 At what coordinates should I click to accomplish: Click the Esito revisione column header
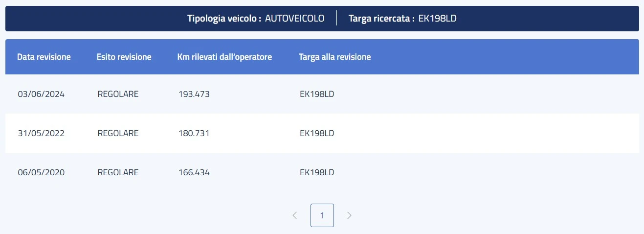click(124, 57)
